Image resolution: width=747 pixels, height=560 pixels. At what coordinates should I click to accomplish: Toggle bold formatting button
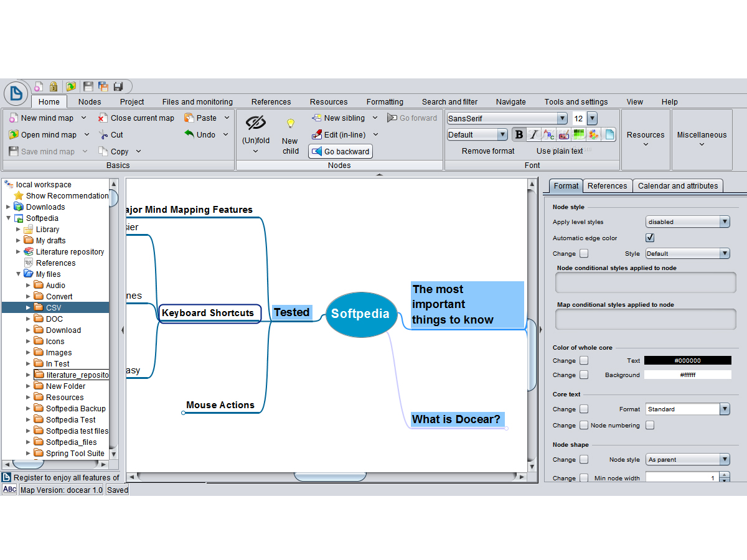click(519, 134)
